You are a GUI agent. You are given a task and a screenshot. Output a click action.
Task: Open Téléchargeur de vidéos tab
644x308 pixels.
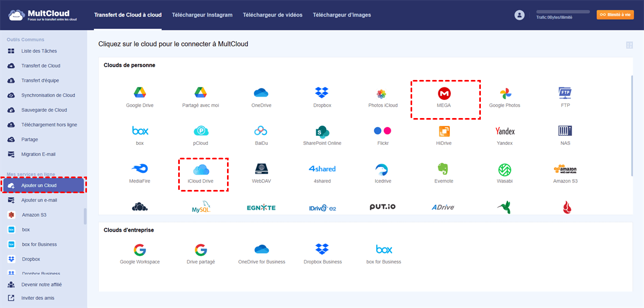tap(272, 15)
